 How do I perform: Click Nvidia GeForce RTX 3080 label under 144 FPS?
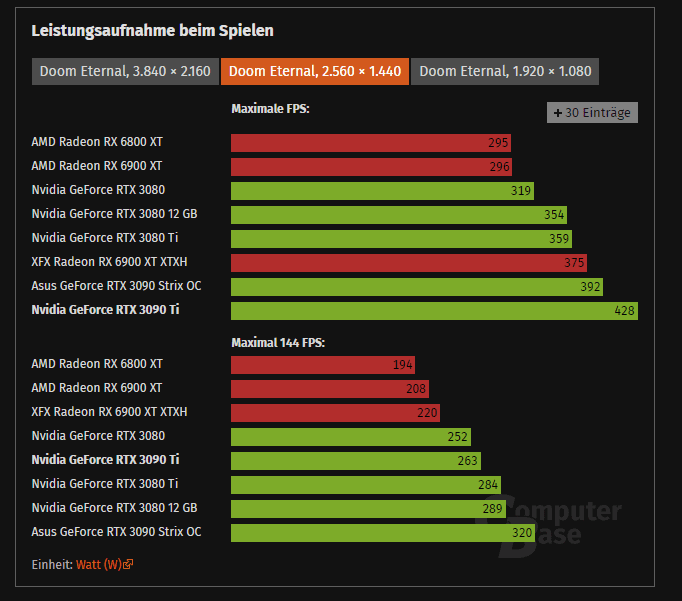(x=98, y=436)
